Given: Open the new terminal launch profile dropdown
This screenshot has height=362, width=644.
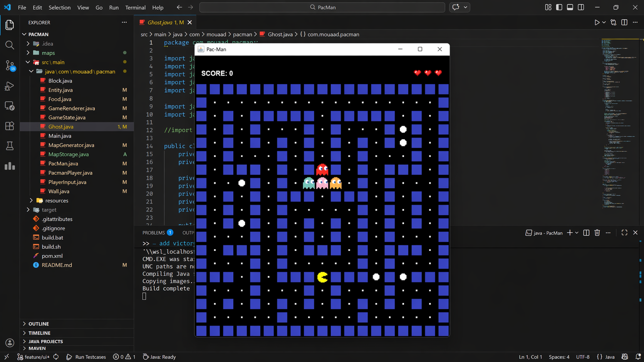Looking at the screenshot, I should click(x=577, y=233).
